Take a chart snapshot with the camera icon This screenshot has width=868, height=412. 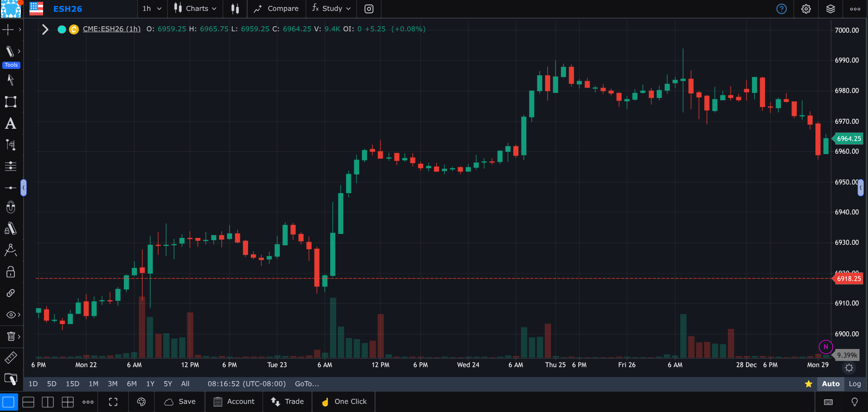click(369, 9)
